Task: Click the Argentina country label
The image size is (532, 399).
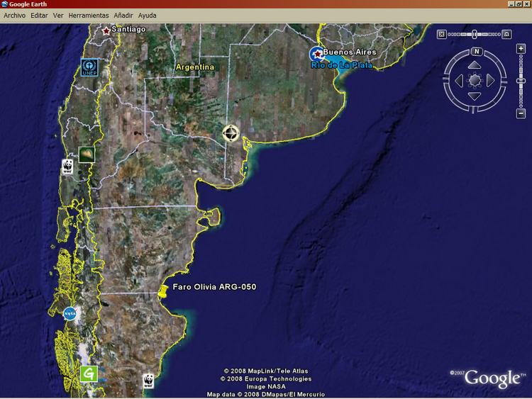Action: click(x=195, y=67)
